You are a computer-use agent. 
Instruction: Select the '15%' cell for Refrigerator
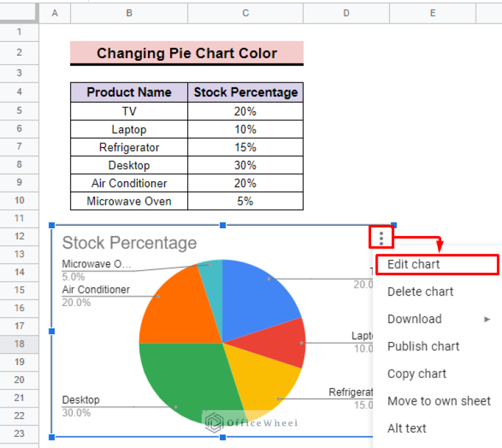tap(245, 147)
